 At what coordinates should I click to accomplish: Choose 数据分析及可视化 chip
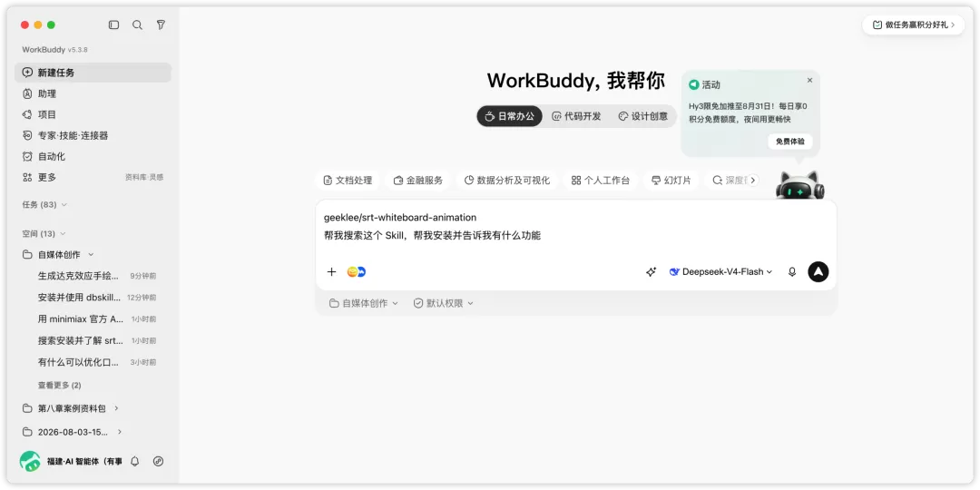click(507, 181)
